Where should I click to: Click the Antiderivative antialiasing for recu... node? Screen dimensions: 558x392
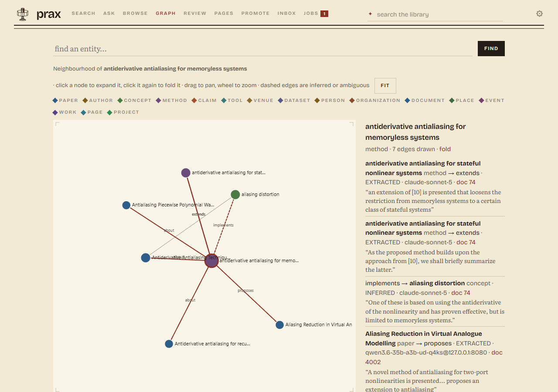(x=169, y=344)
